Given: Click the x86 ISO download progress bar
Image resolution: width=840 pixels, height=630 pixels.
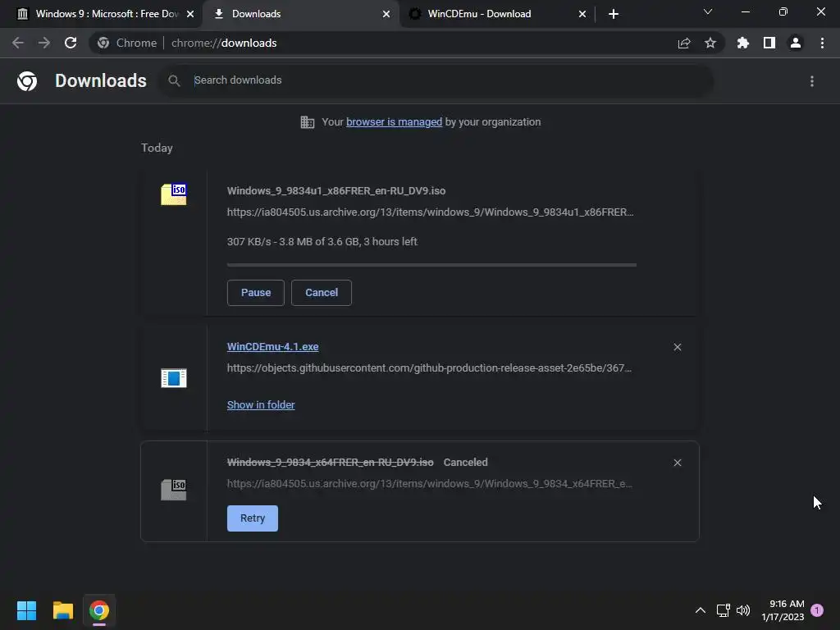Looking at the screenshot, I should coord(431,265).
